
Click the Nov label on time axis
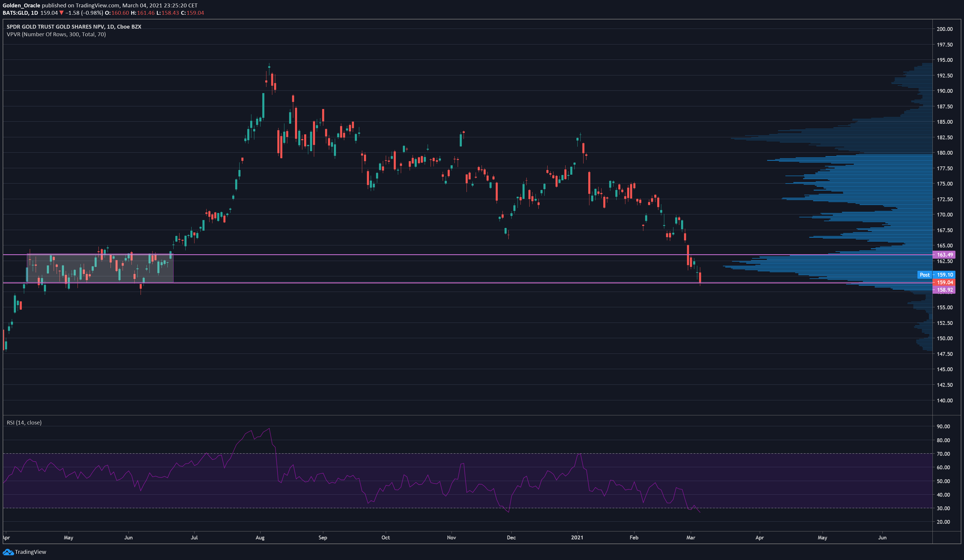[451, 537]
